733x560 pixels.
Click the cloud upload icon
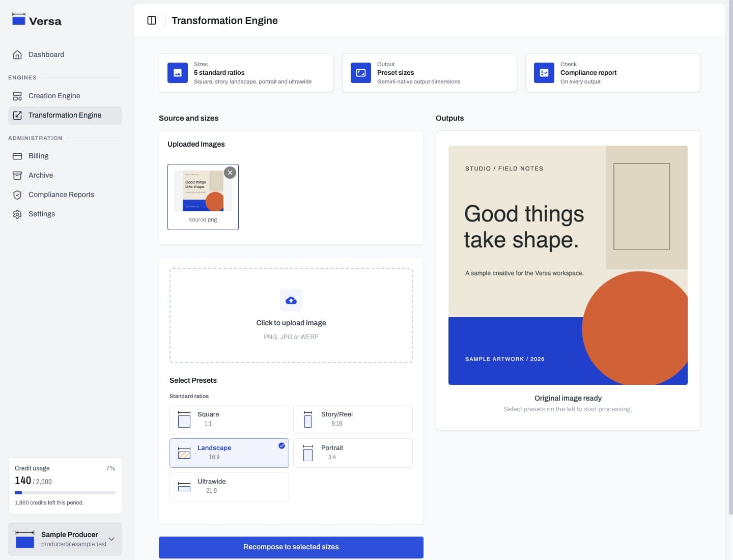pos(291,300)
